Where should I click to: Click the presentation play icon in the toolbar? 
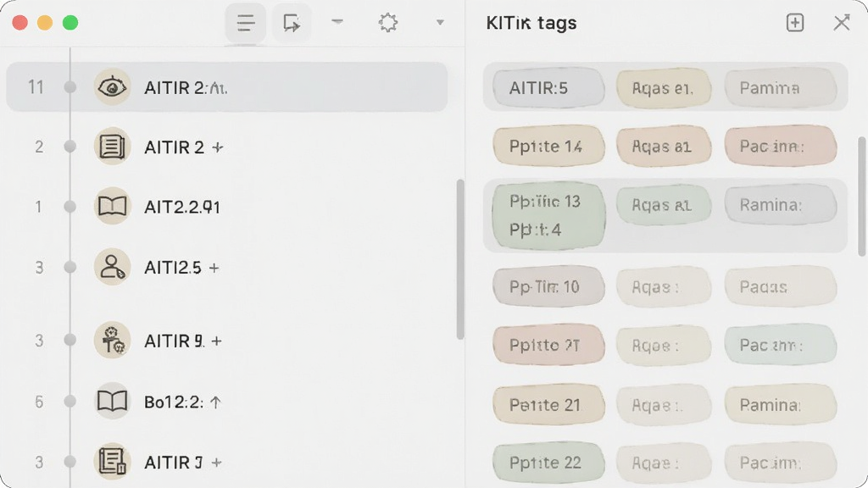click(292, 23)
